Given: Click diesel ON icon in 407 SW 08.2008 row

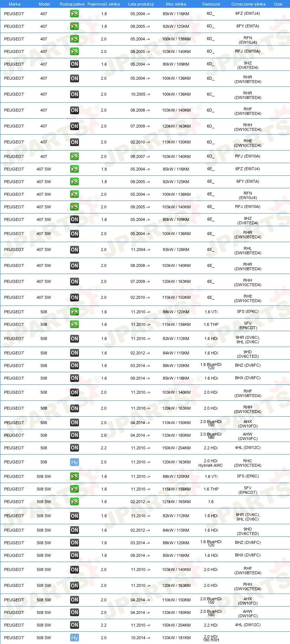Looking at the screenshot, I should tap(74, 266).
